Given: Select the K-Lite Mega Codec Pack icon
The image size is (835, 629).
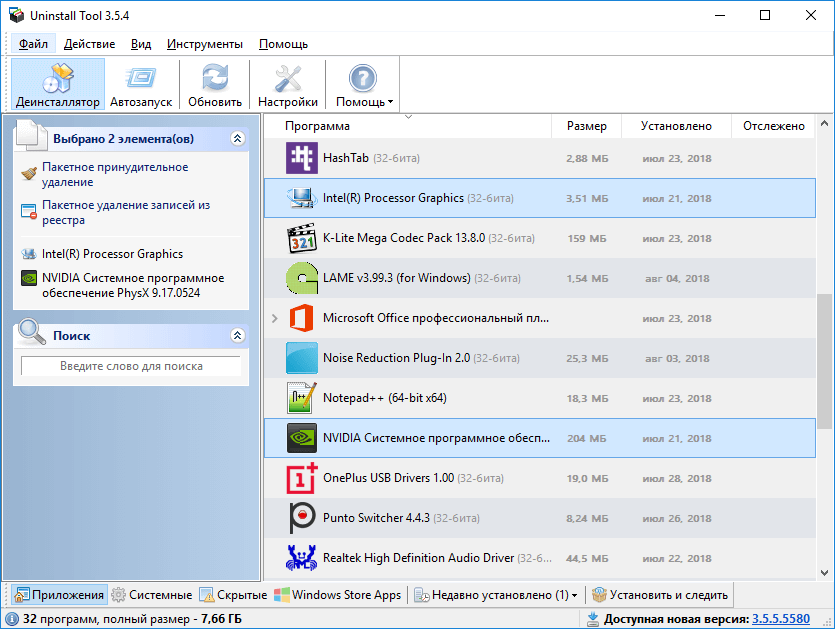Looking at the screenshot, I should point(301,238).
